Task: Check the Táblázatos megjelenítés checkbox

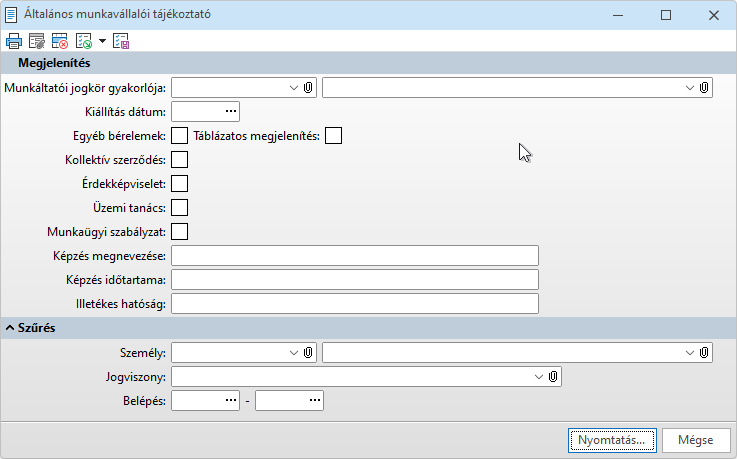Action: pyautogui.click(x=334, y=136)
